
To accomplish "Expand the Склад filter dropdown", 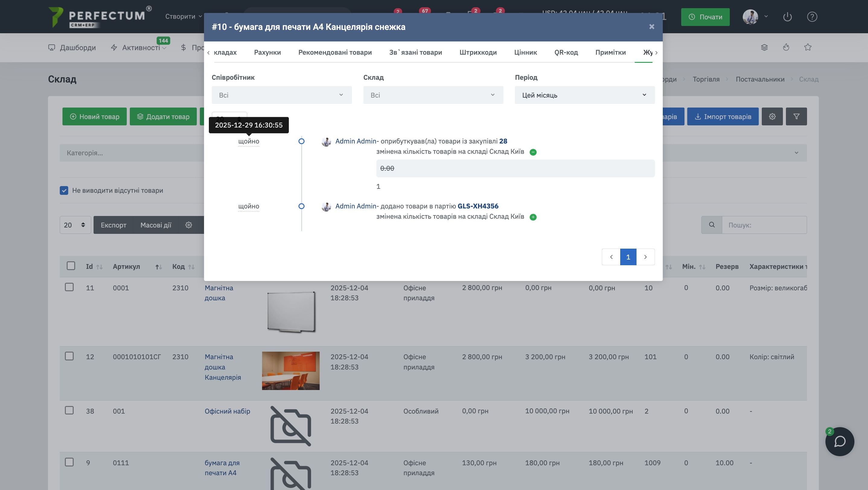I will click(x=433, y=95).
